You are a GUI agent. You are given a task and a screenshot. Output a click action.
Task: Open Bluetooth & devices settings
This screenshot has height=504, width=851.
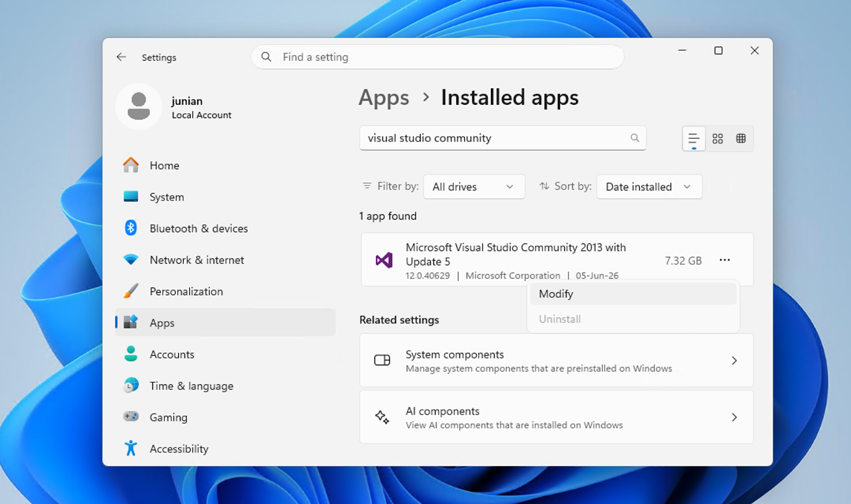coord(226,228)
